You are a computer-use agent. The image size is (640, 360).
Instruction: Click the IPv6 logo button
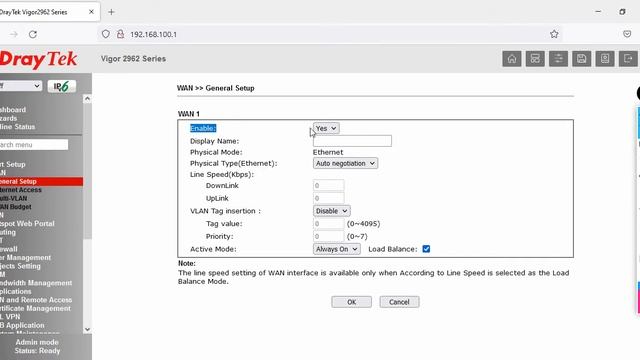62,86
